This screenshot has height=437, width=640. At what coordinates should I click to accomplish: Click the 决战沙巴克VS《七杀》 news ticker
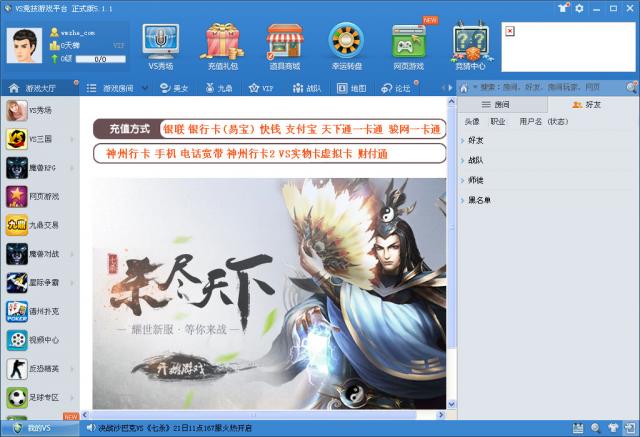[x=175, y=428]
